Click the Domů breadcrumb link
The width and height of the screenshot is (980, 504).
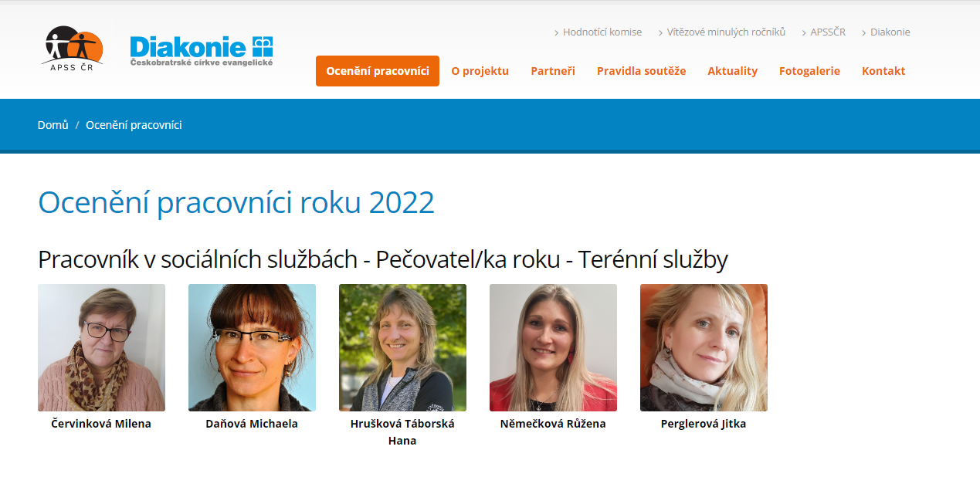point(53,125)
